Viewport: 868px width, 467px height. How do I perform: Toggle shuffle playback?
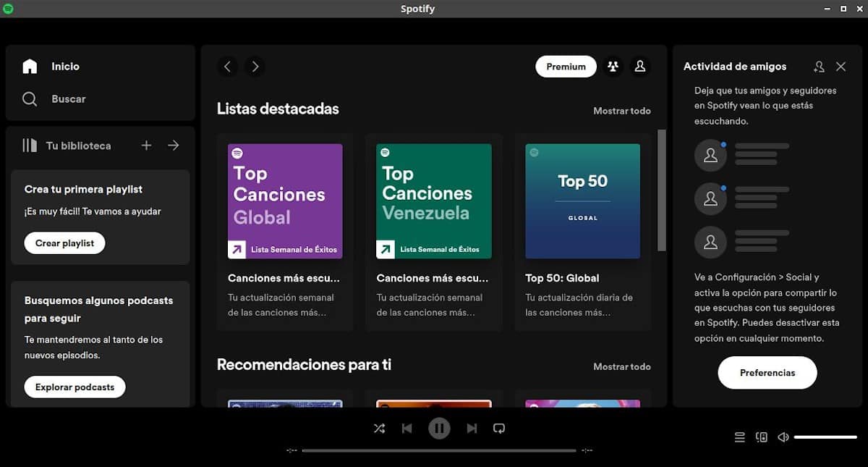[x=379, y=429]
